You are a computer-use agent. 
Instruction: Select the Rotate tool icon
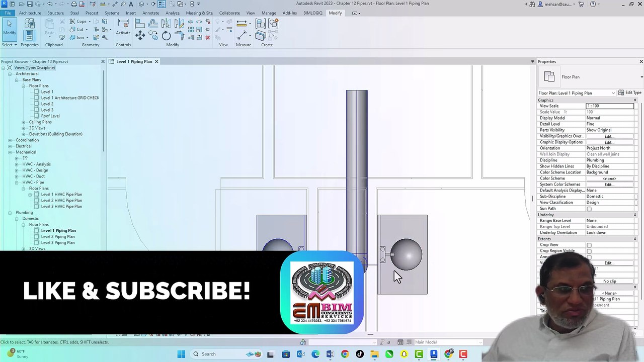coord(166,36)
